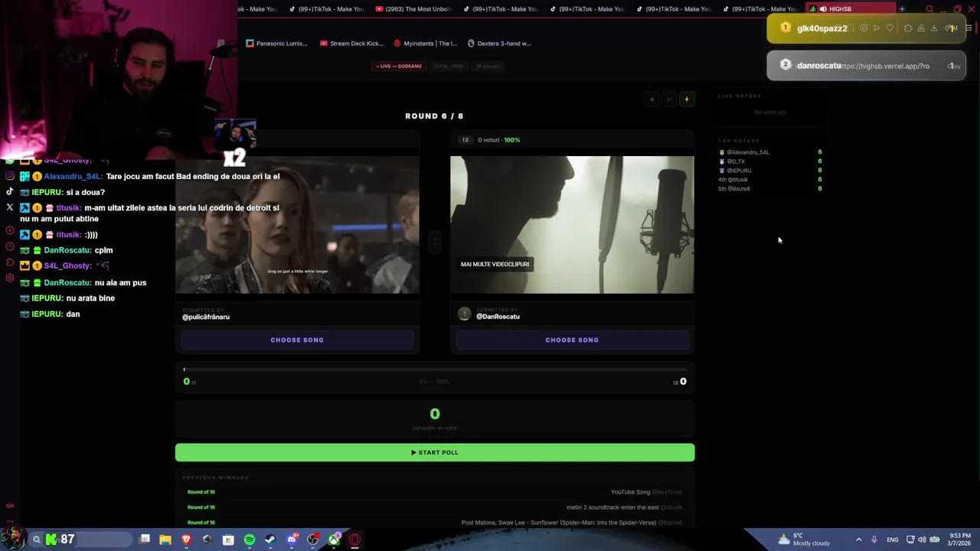Image resolution: width=980 pixels, height=551 pixels.
Task: Click the ROUND 6 / 8 heading
Action: pos(434,116)
